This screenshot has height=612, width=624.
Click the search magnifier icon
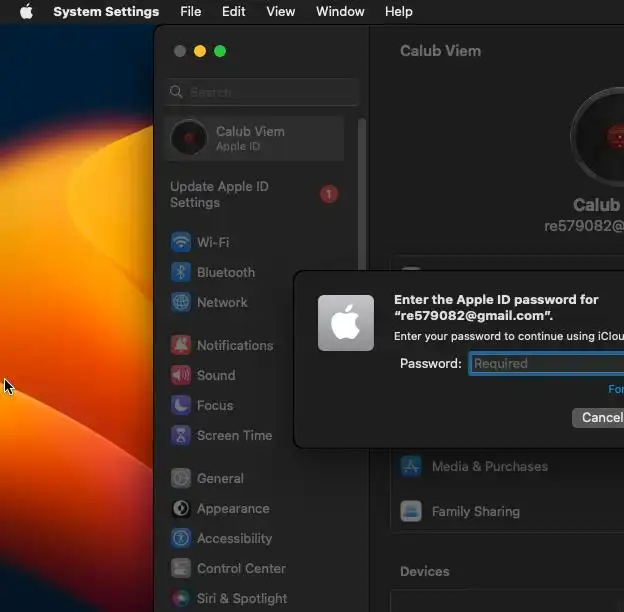(176, 92)
